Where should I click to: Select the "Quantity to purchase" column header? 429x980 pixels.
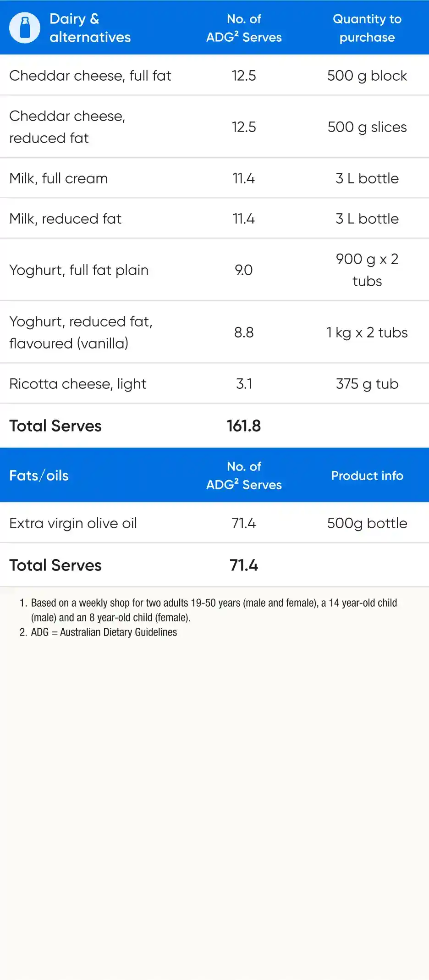367,28
